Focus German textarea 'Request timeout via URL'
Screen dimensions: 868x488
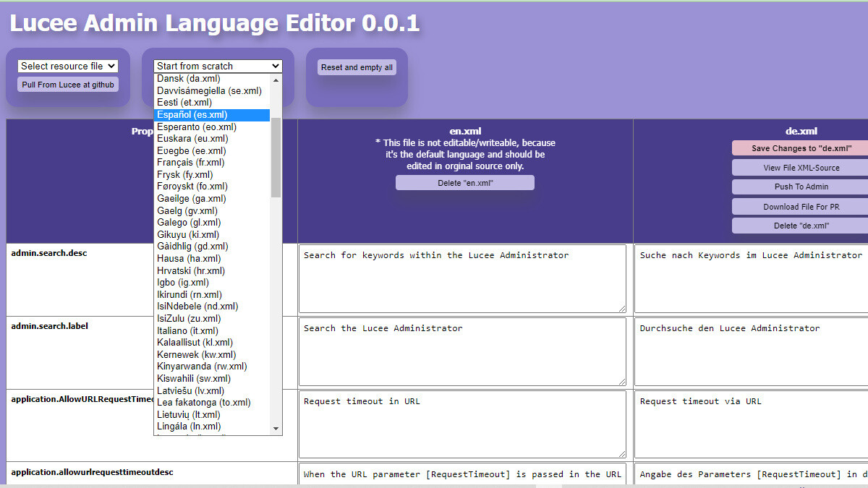click(x=752, y=425)
